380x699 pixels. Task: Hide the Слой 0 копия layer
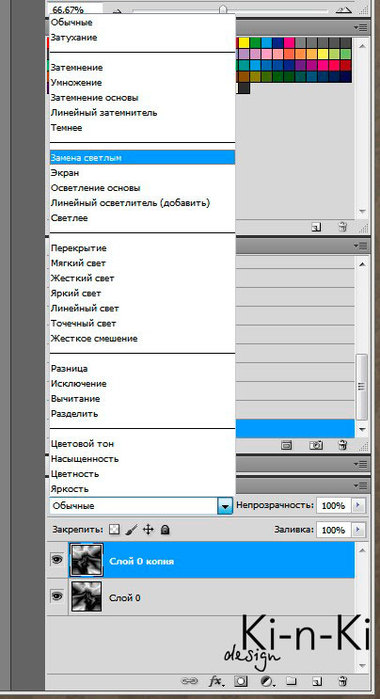coord(57,560)
